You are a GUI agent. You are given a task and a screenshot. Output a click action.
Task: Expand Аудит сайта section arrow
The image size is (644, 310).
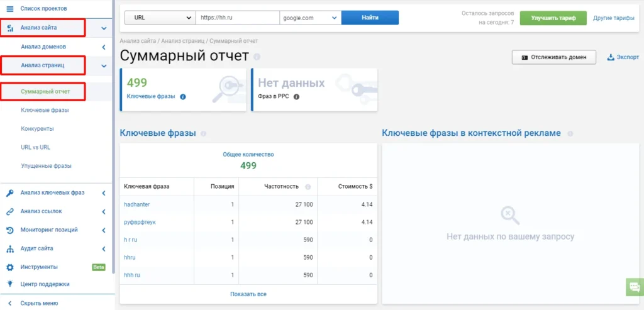click(x=104, y=249)
